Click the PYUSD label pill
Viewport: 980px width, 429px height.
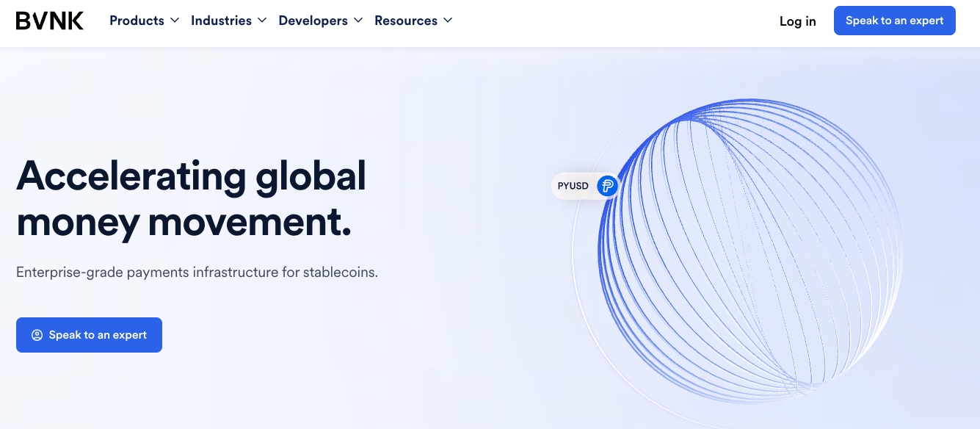point(585,186)
